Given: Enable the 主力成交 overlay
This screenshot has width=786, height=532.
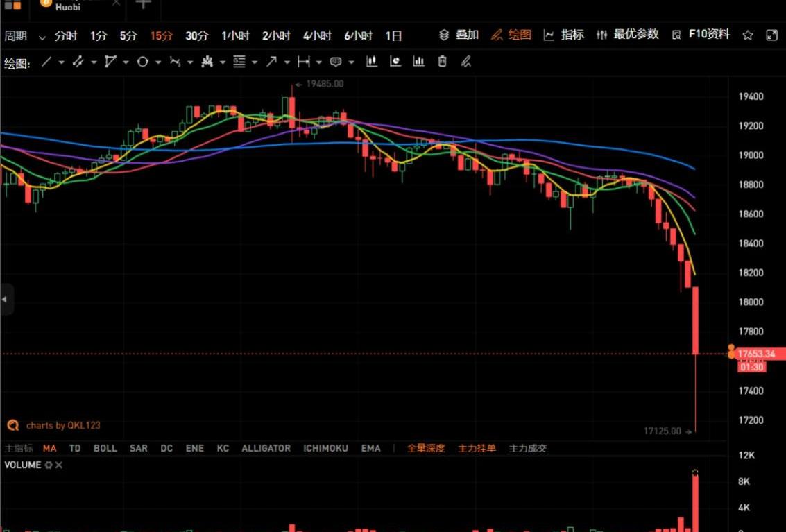Looking at the screenshot, I should click(x=528, y=449).
